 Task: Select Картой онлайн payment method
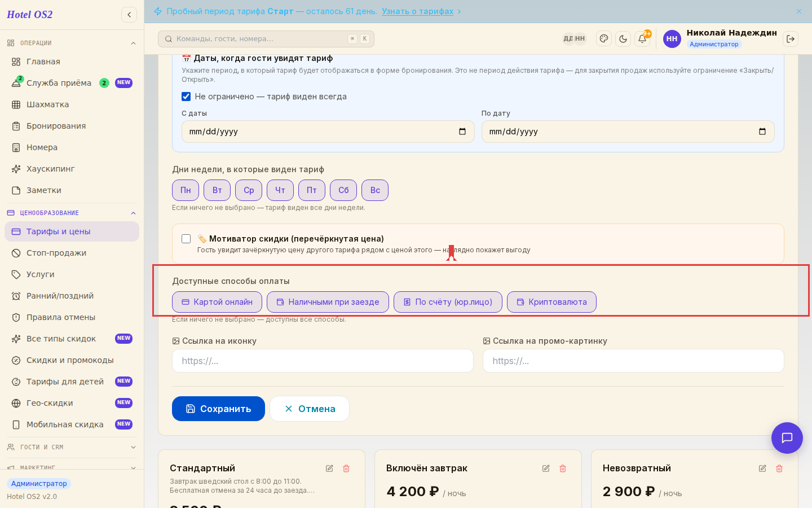click(217, 302)
